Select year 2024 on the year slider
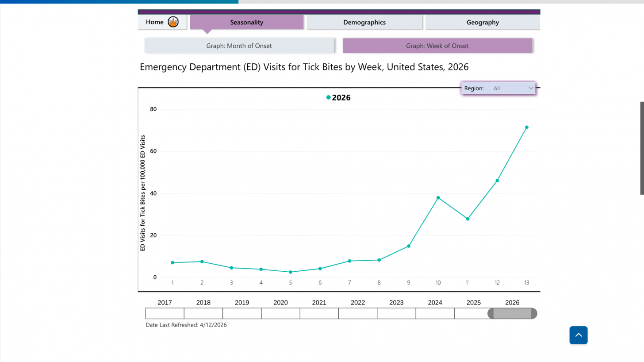The height and width of the screenshot is (362, 644). pos(435,313)
